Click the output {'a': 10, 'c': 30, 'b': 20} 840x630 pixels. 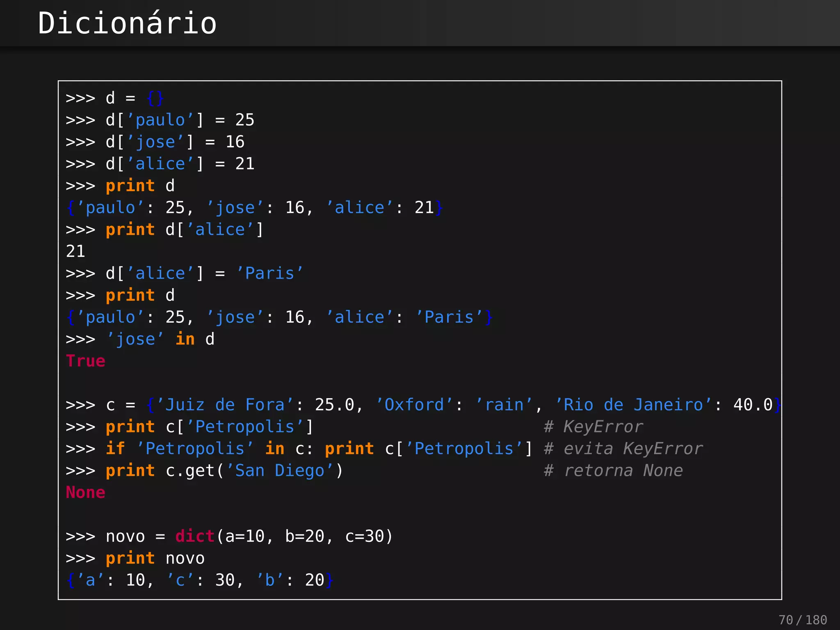200,580
